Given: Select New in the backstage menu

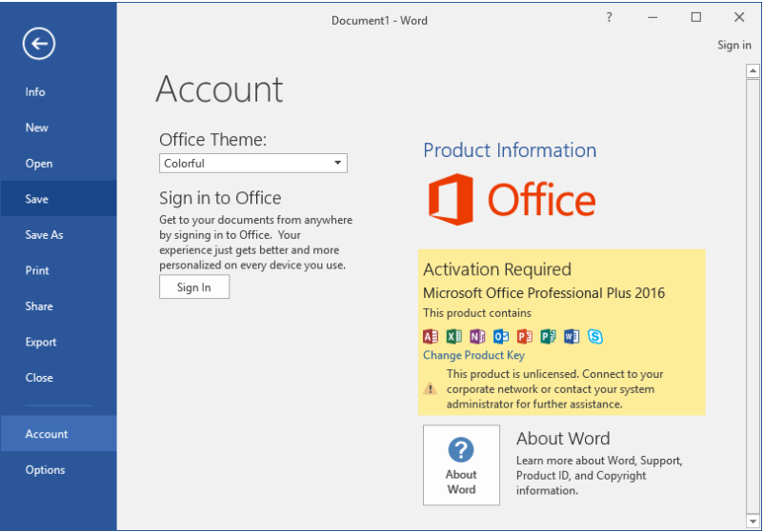Looking at the screenshot, I should click(58, 128).
